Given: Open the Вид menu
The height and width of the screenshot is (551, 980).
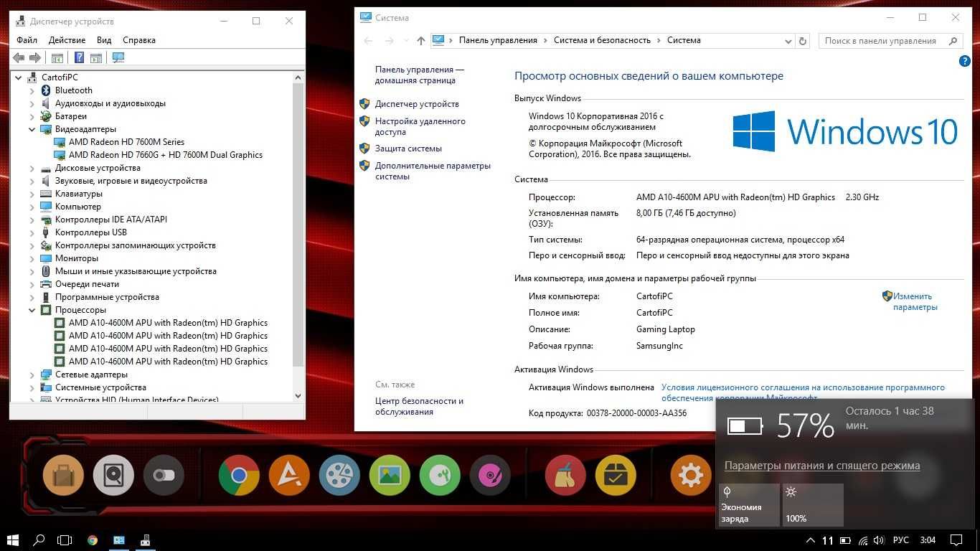Looking at the screenshot, I should [104, 40].
